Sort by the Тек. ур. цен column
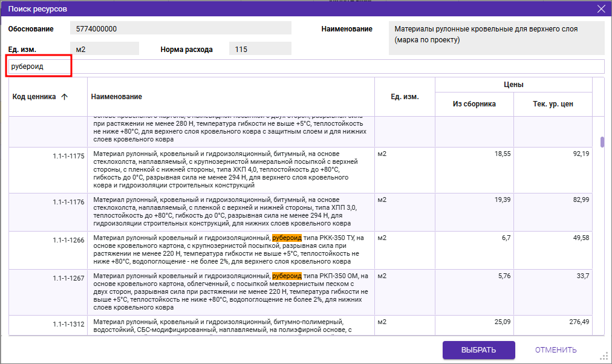 coord(553,104)
